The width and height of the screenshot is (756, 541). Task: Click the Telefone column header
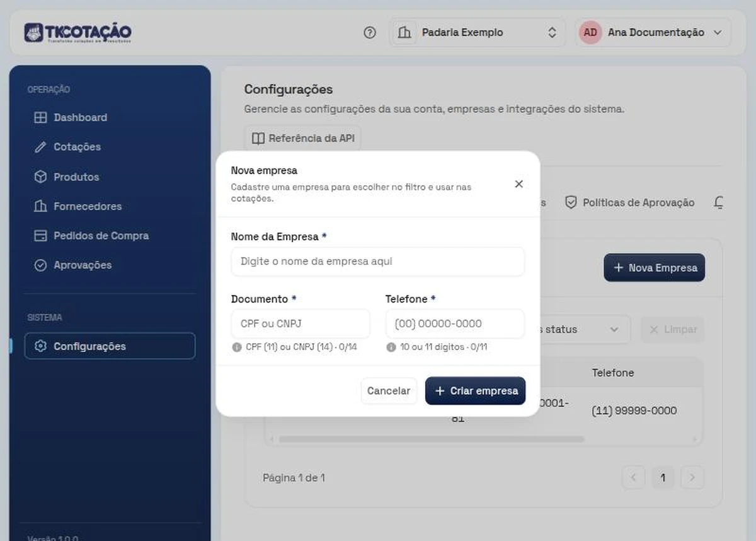pos(613,373)
